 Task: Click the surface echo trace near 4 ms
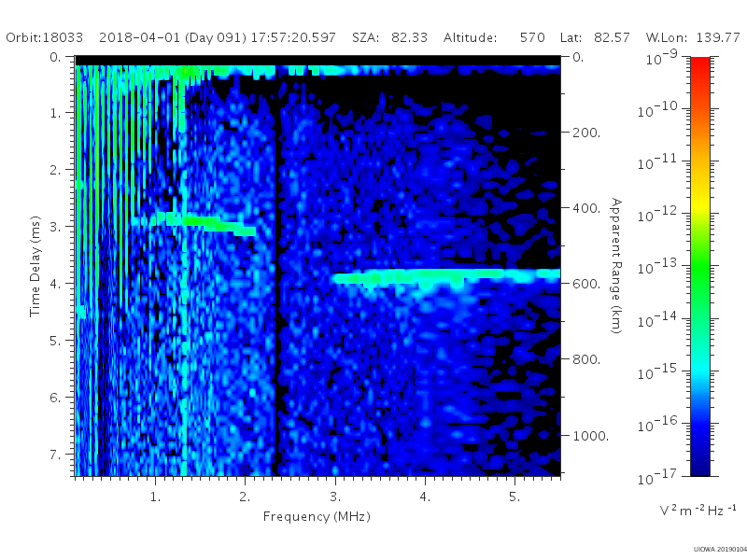[446, 276]
